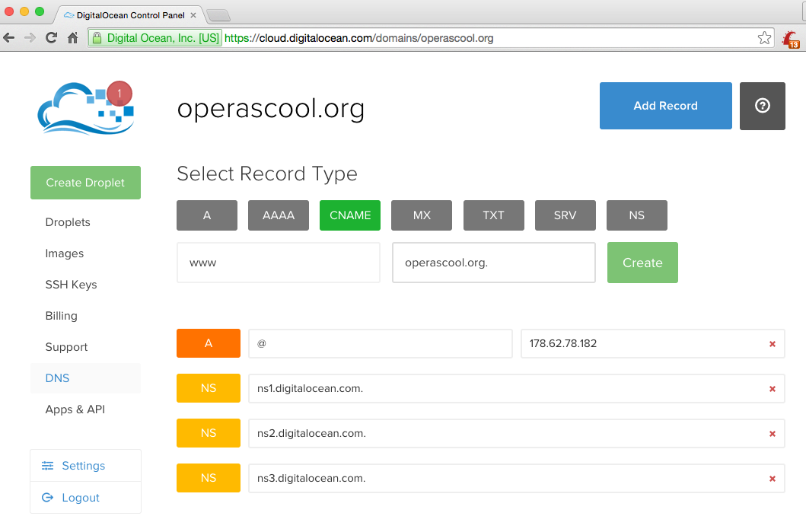Open help via question mark button

click(x=763, y=106)
